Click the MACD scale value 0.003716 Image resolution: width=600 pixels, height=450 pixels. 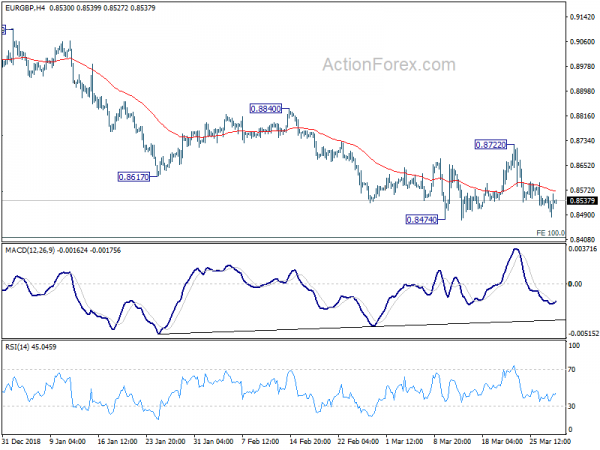pos(583,249)
